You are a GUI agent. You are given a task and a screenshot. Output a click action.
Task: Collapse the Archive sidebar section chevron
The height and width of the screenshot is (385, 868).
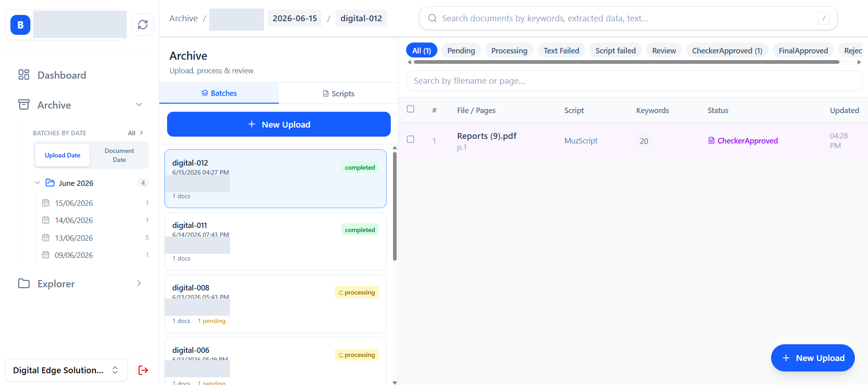click(x=139, y=105)
